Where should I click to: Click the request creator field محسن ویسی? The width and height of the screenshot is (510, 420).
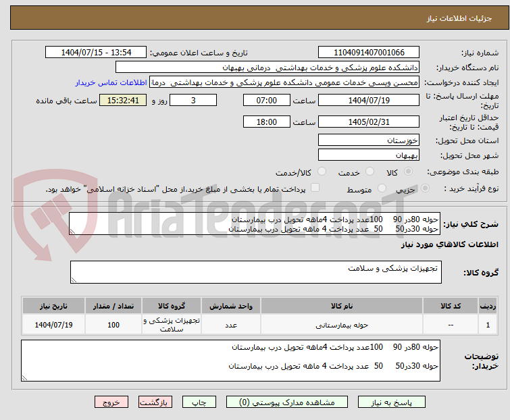284,82
